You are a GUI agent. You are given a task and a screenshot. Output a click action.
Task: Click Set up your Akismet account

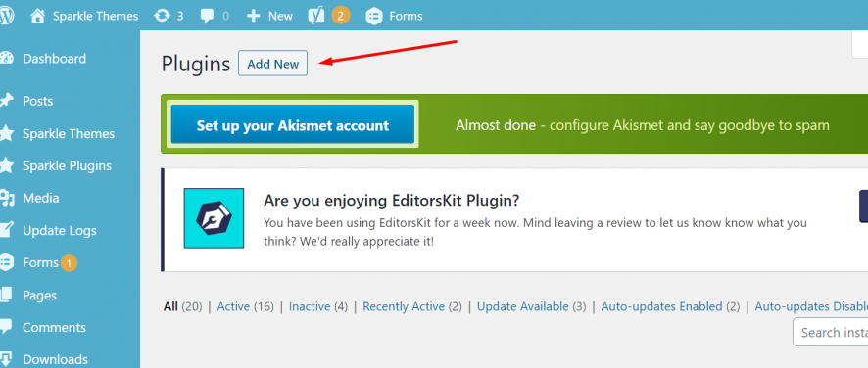(293, 125)
